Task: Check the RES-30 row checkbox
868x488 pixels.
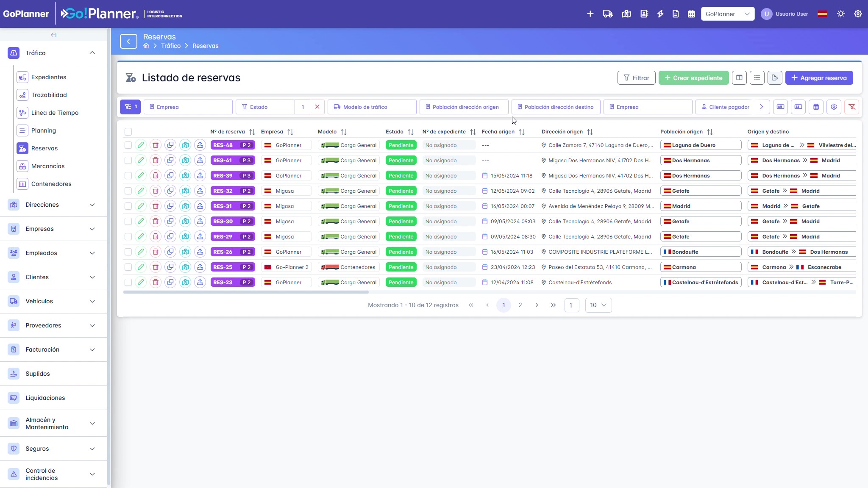Action: (128, 222)
